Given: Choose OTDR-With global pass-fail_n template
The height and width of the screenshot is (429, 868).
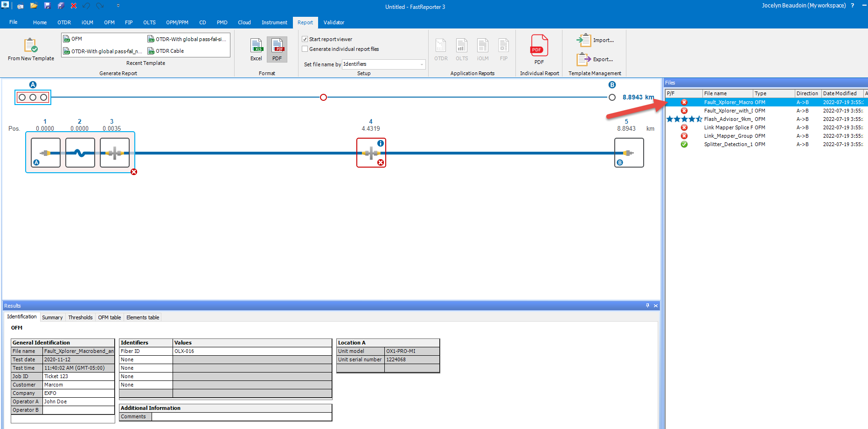Looking at the screenshot, I should click(103, 51).
